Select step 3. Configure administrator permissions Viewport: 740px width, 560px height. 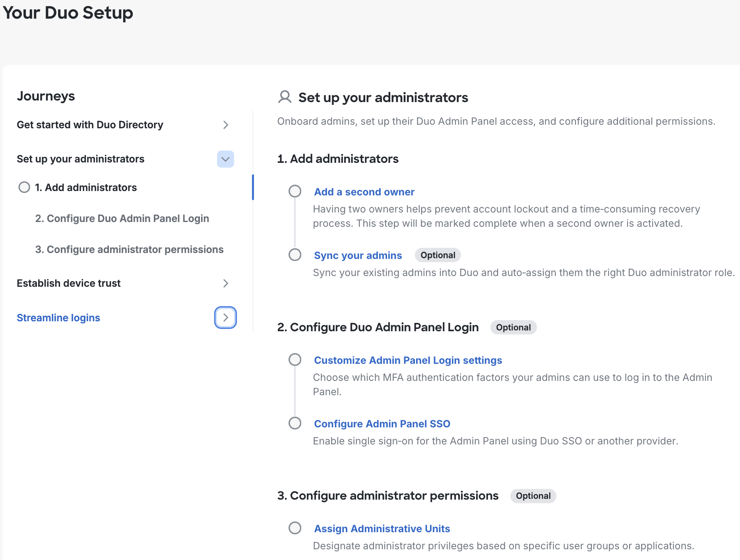(x=129, y=249)
